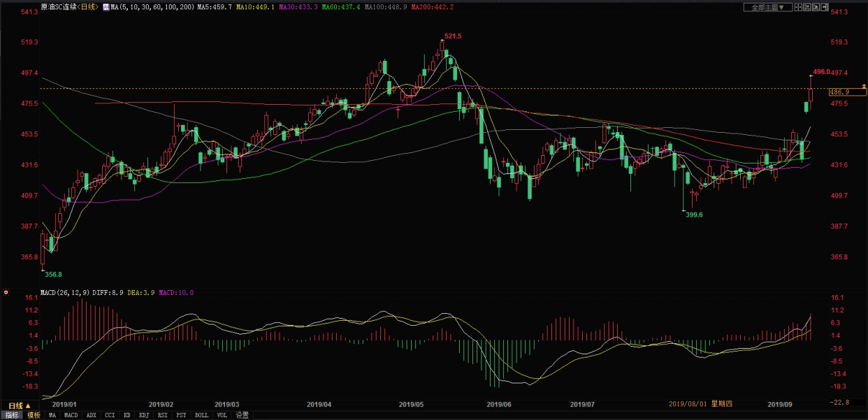This screenshot has width=868, height=420.
Task: Show the VOL volume indicator
Action: click(x=222, y=415)
